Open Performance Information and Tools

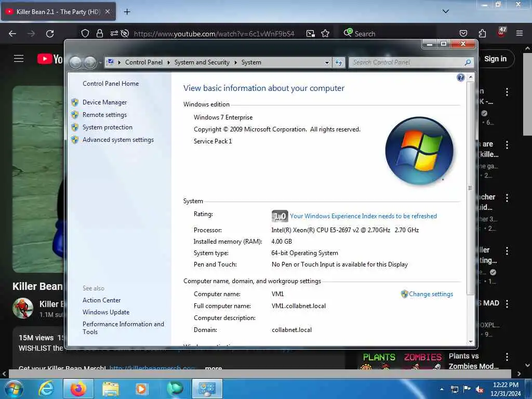[123, 328]
